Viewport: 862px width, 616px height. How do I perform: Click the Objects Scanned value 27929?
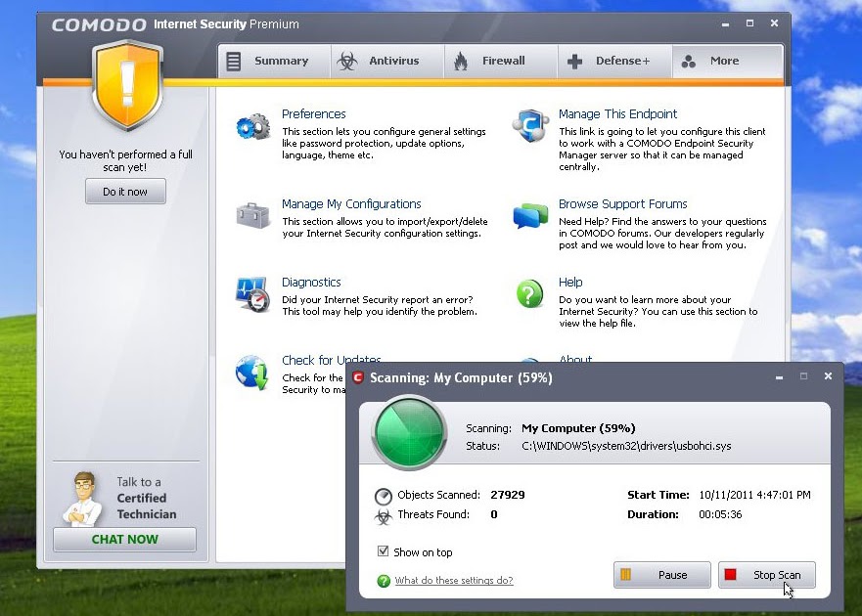[x=508, y=495]
